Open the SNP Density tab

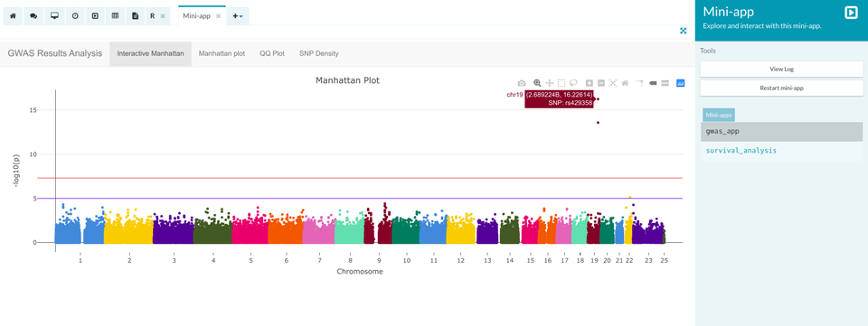[319, 53]
